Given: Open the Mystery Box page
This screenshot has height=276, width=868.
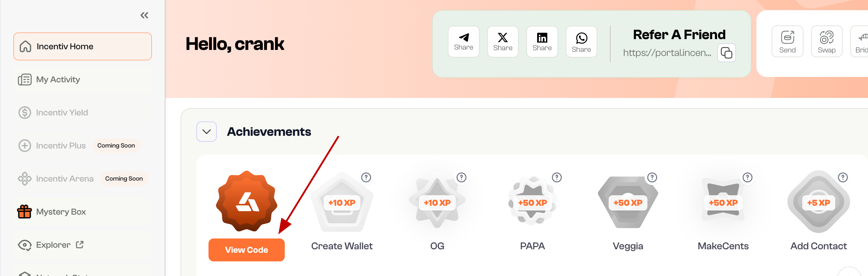Looking at the screenshot, I should [x=61, y=212].
